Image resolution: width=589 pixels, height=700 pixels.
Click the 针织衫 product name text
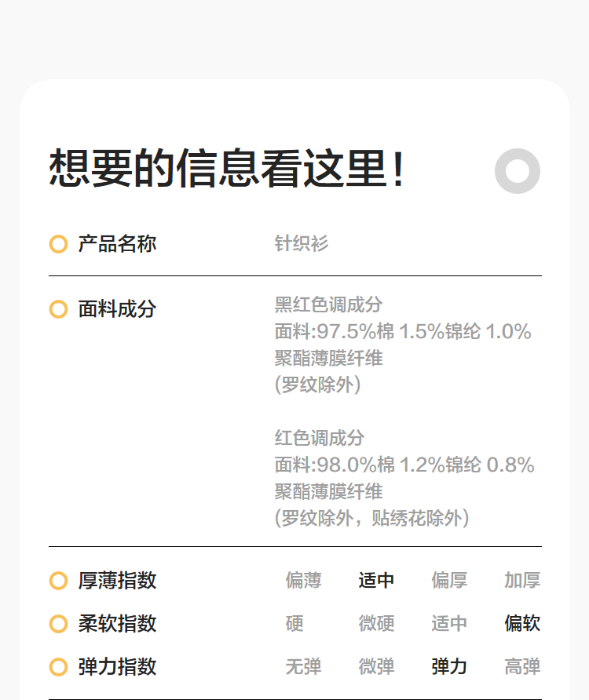(x=302, y=244)
